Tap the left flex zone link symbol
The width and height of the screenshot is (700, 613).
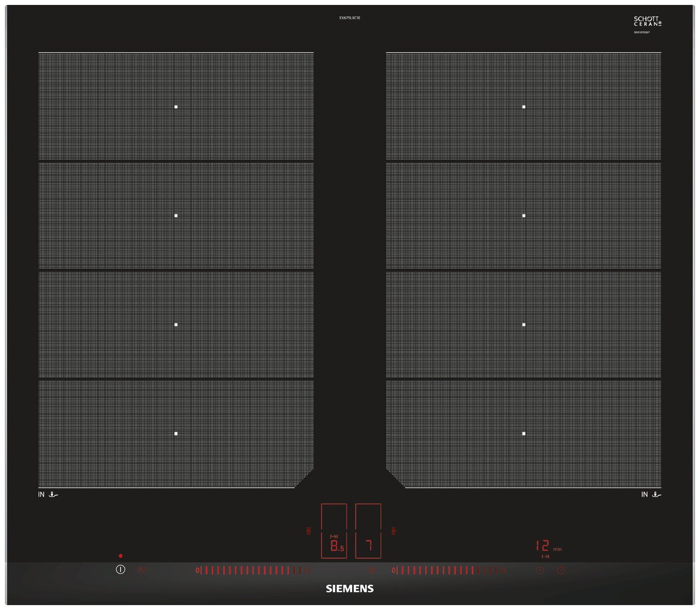click(x=309, y=531)
